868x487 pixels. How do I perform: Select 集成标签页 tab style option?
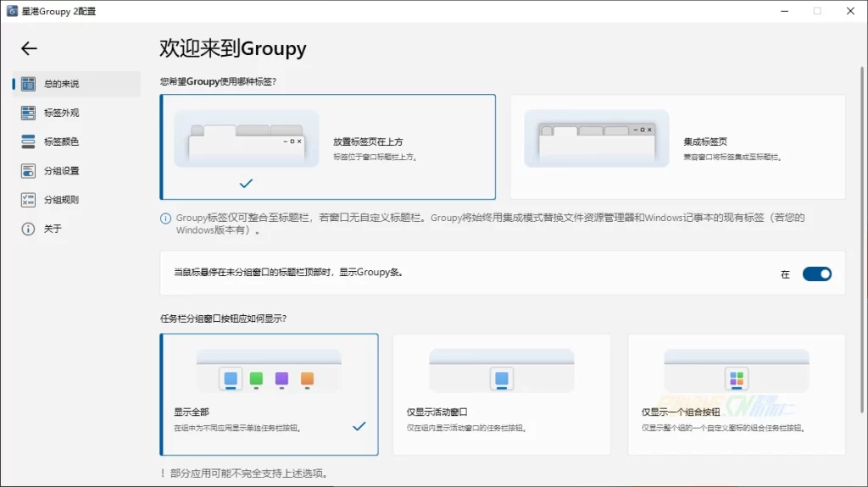click(x=677, y=147)
